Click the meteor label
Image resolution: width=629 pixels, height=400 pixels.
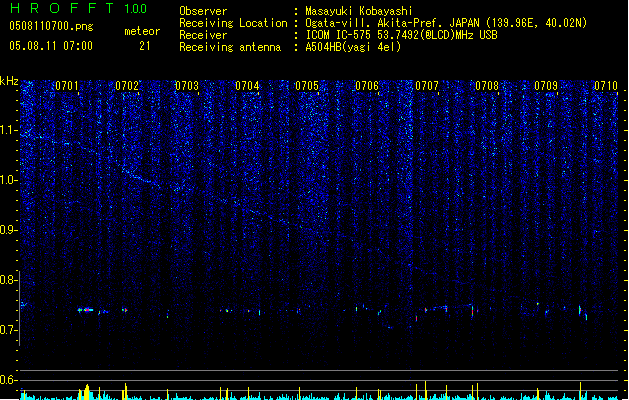[142, 31]
